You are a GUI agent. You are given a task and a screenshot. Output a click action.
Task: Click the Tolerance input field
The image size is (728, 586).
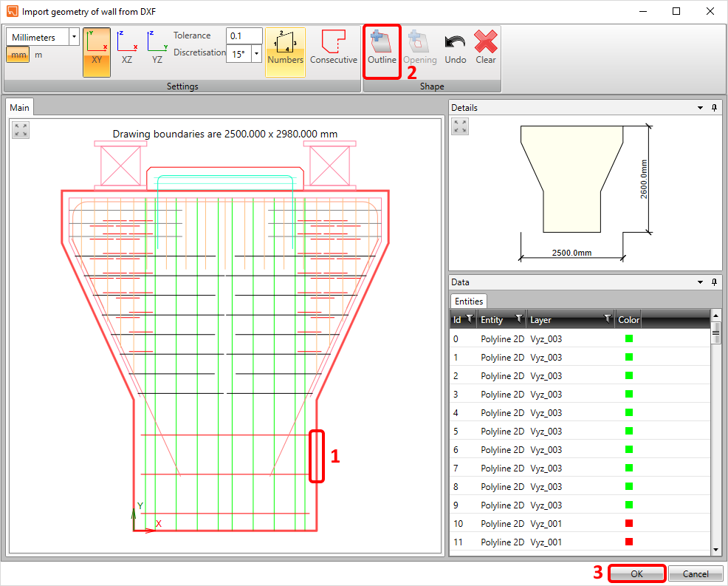pos(244,35)
